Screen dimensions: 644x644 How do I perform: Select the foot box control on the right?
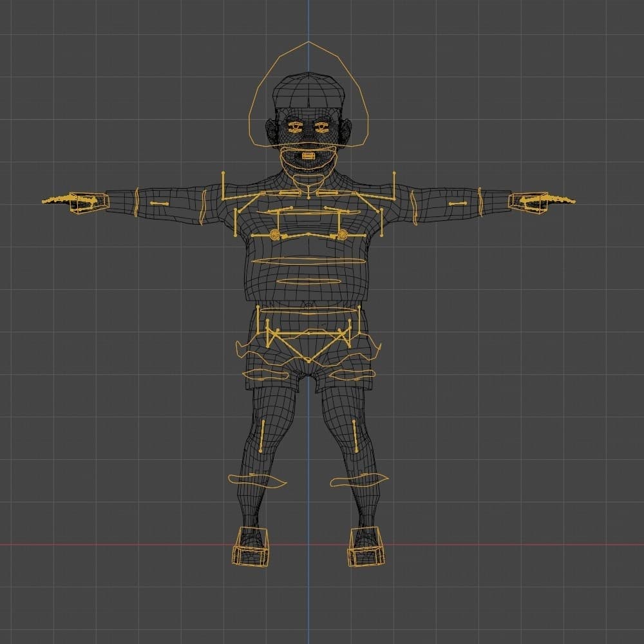pos(366,547)
